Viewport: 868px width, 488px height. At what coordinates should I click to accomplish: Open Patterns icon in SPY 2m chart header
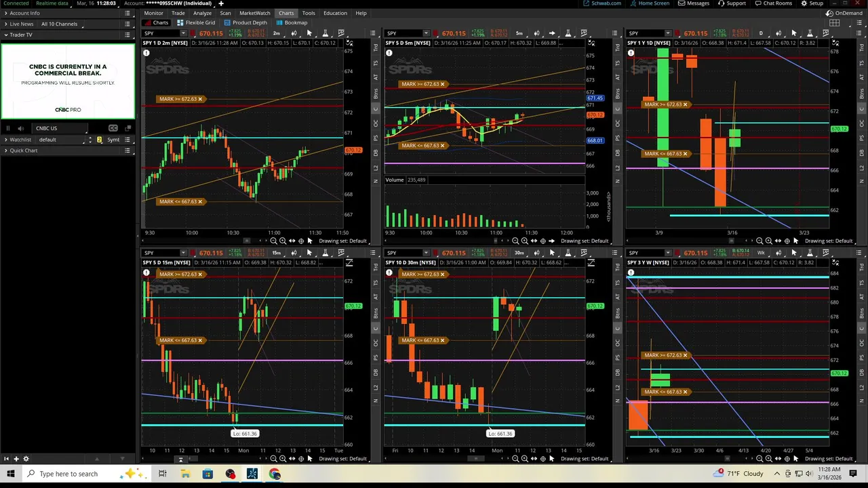pyautogui.click(x=341, y=33)
